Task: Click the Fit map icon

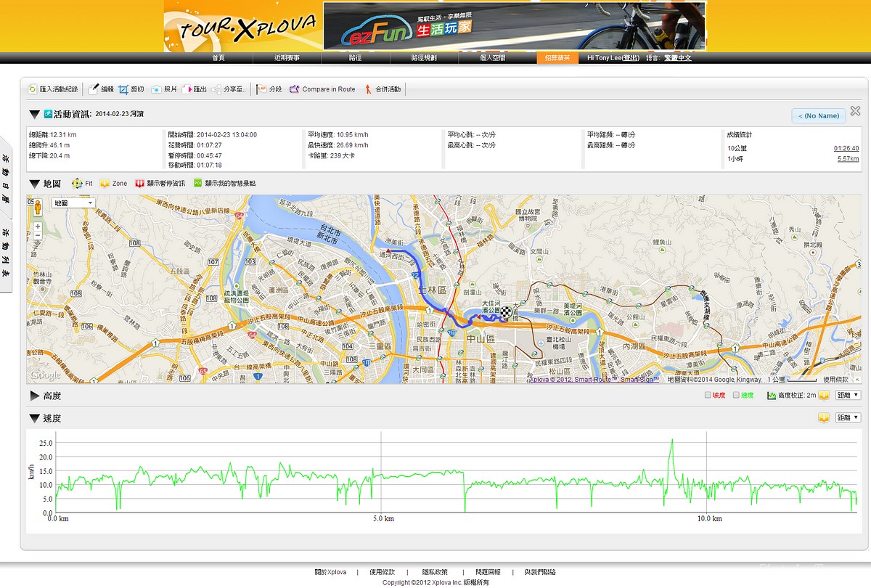Action: (77, 184)
